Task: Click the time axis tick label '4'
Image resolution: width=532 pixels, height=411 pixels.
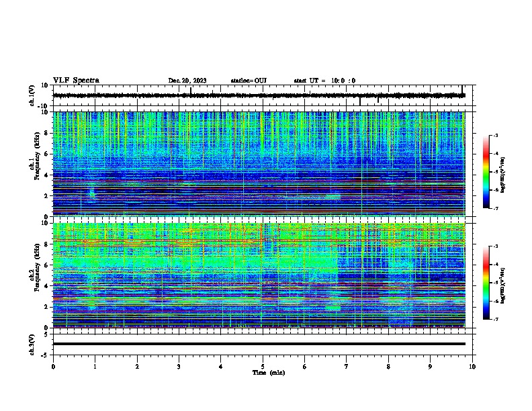Action: point(221,367)
